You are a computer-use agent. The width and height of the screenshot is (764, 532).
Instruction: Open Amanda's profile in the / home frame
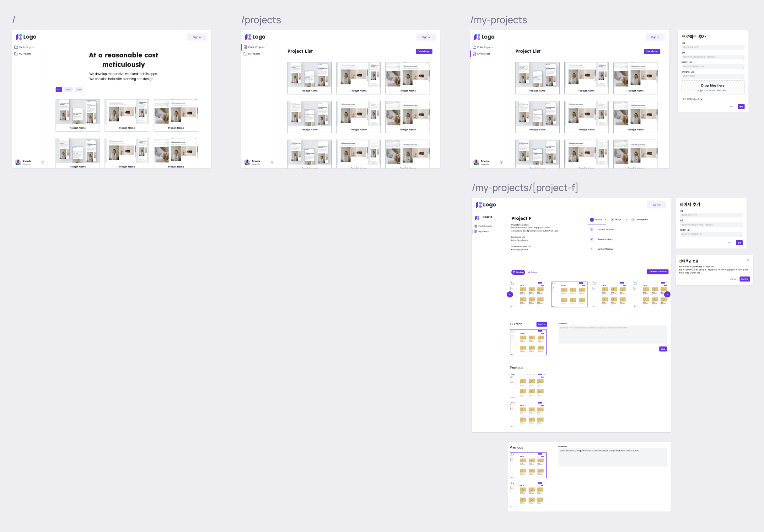23,162
